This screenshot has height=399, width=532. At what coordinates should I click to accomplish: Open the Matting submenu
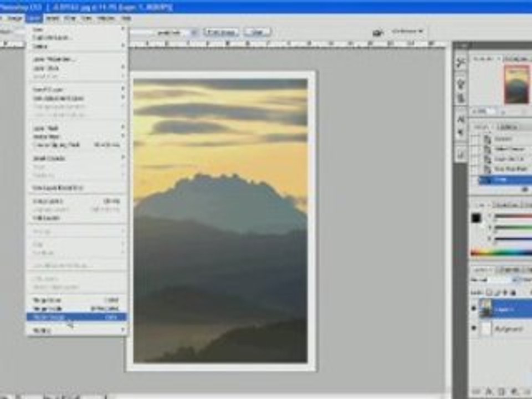[76, 330]
